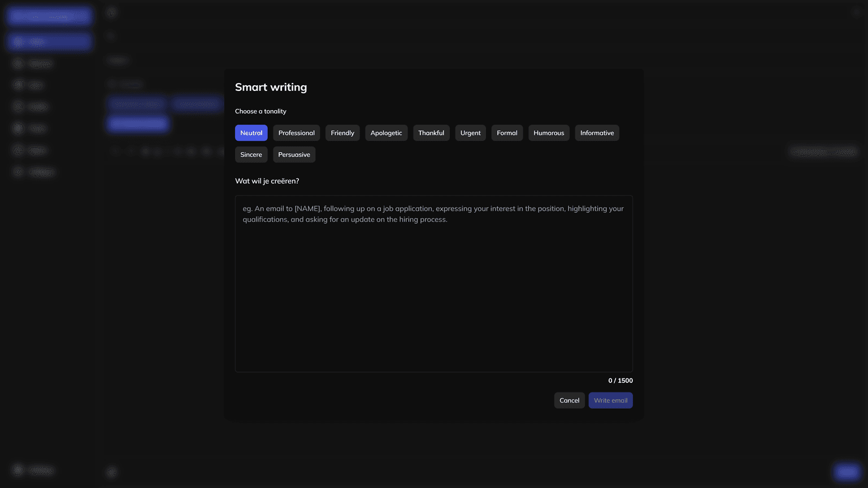This screenshot has height=488, width=868.
Task: Select the Persuasive tone
Action: [294, 154]
